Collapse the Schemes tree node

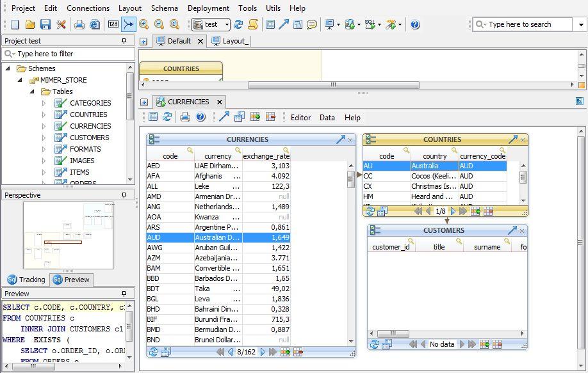(x=8, y=68)
